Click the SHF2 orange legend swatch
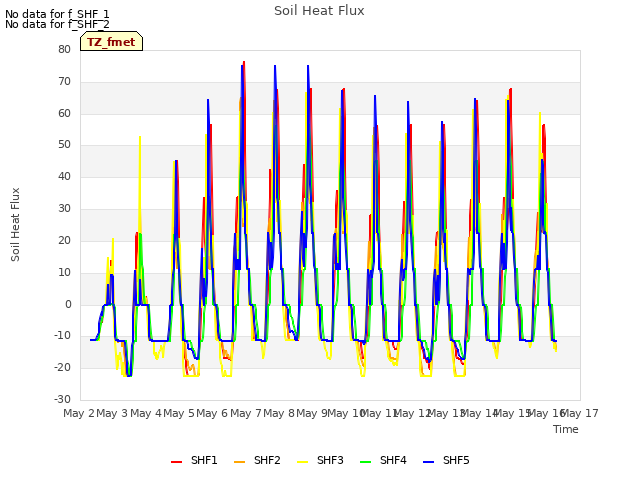640x480 pixels. click(x=240, y=462)
